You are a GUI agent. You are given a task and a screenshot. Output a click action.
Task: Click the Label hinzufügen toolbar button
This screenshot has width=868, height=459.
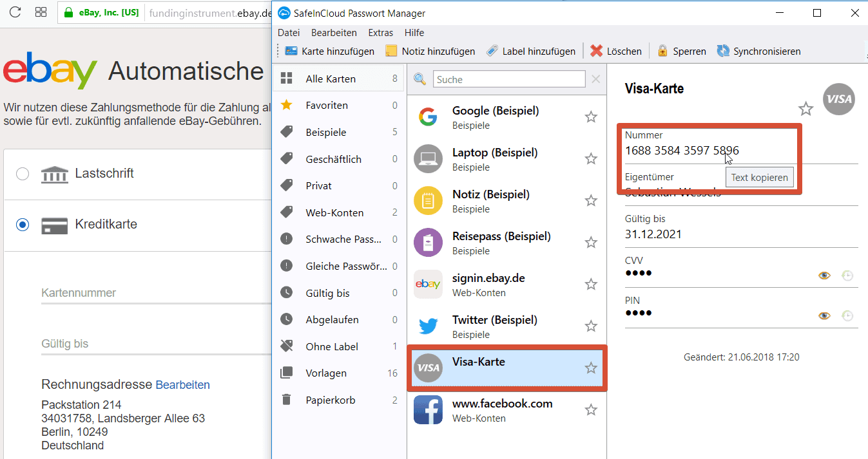click(x=531, y=51)
